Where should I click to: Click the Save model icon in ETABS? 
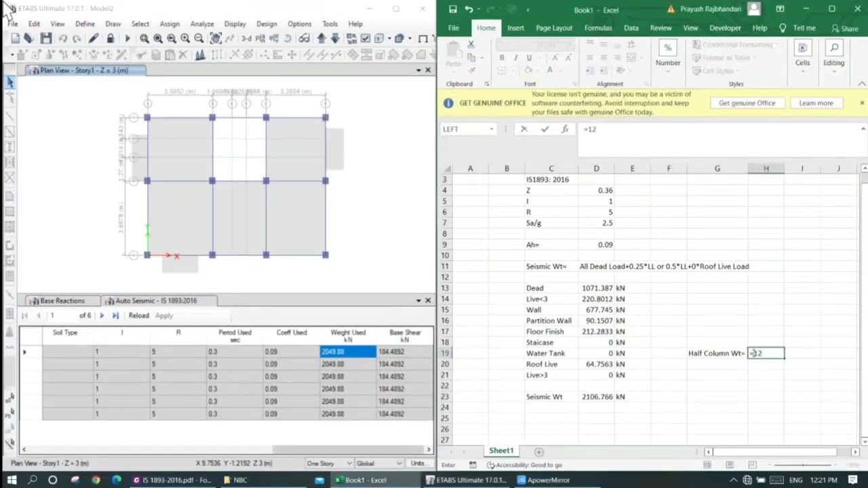point(45,39)
